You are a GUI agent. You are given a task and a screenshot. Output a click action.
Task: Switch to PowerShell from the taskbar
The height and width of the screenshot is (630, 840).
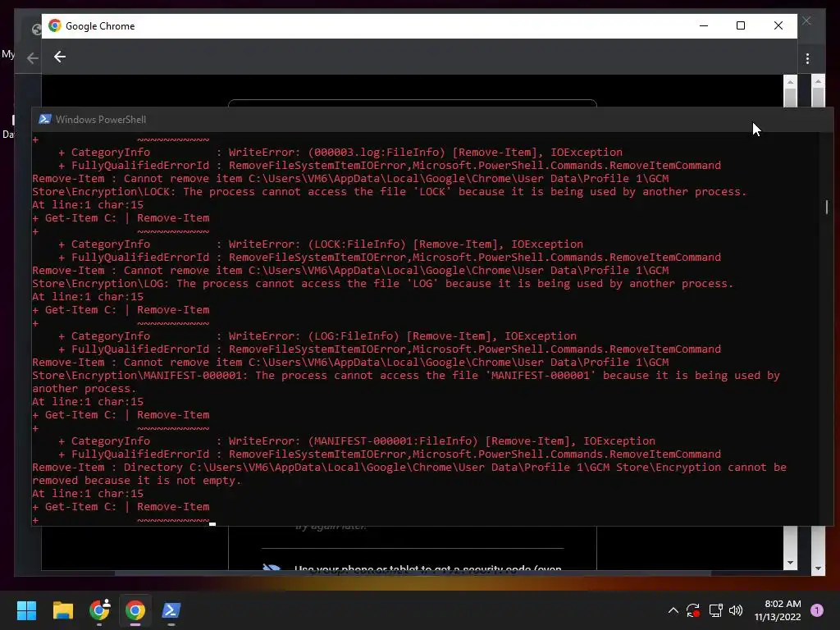coord(171,610)
